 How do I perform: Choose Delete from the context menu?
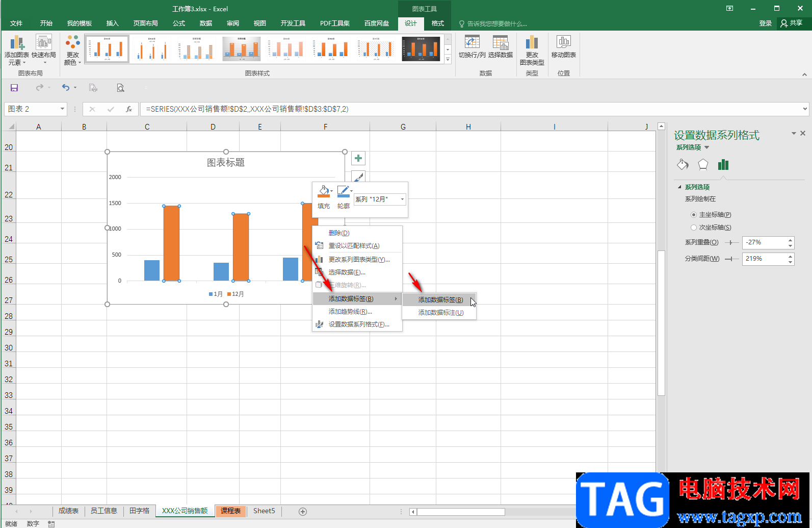(357, 233)
